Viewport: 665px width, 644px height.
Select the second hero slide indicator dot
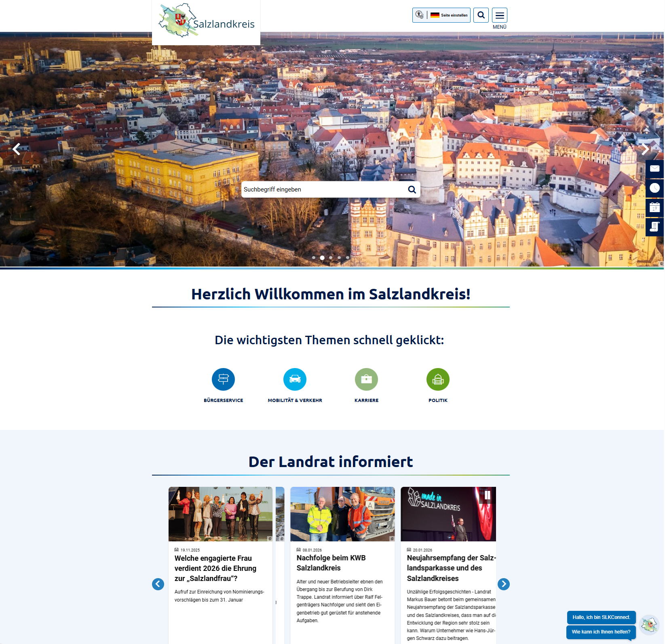coord(322,257)
